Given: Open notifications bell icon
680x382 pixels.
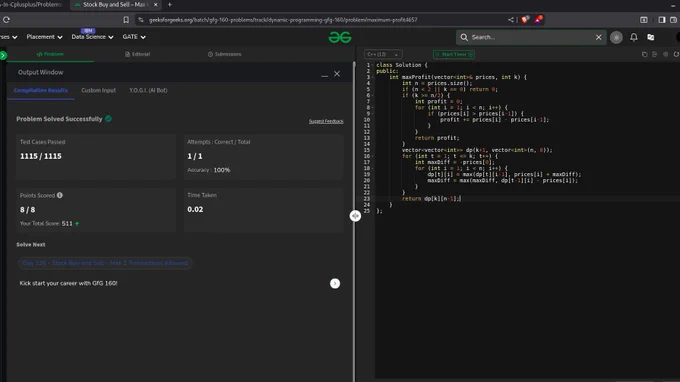Looking at the screenshot, I should click(x=634, y=37).
